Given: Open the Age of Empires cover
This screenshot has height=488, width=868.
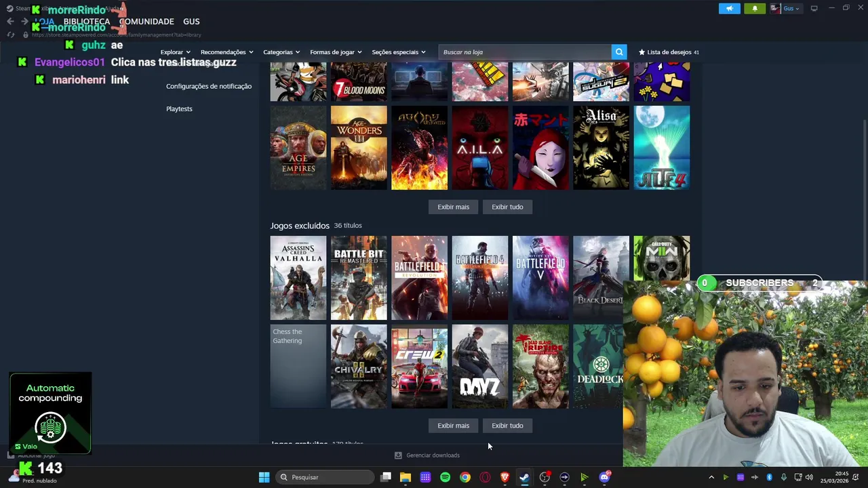Looking at the screenshot, I should coord(298,148).
